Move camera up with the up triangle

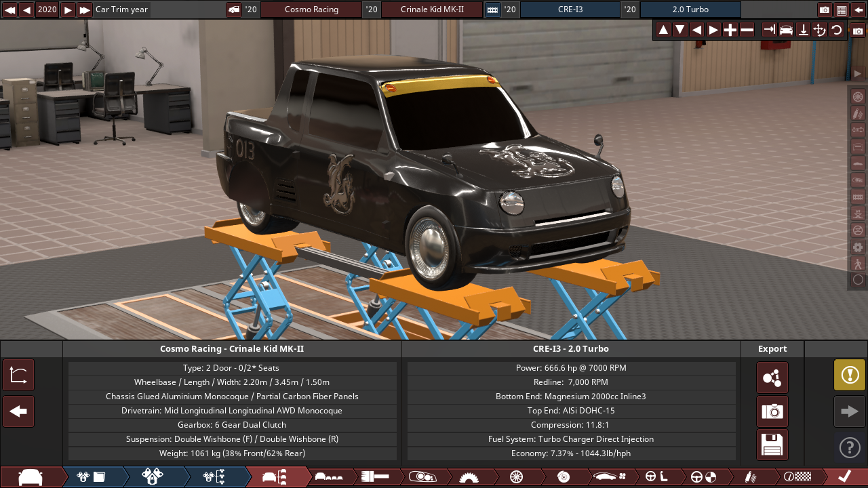(663, 30)
